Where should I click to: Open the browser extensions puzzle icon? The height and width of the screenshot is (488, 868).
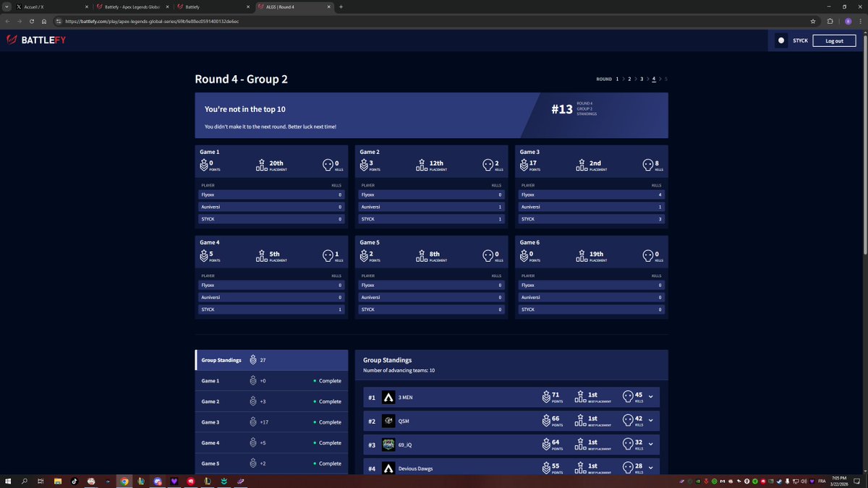coord(830,21)
